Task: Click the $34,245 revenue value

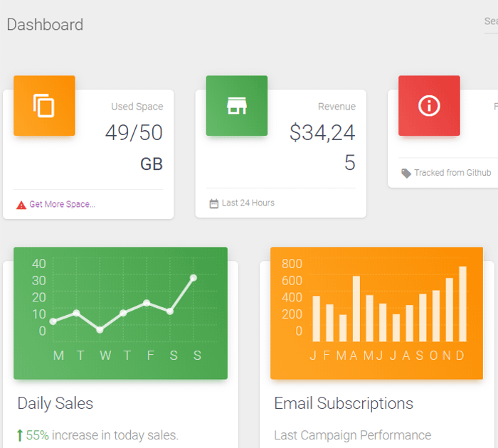Action: pyautogui.click(x=322, y=148)
